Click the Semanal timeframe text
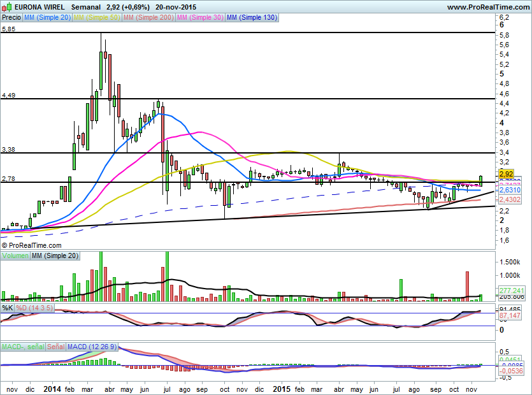The image size is (532, 395). (86, 7)
